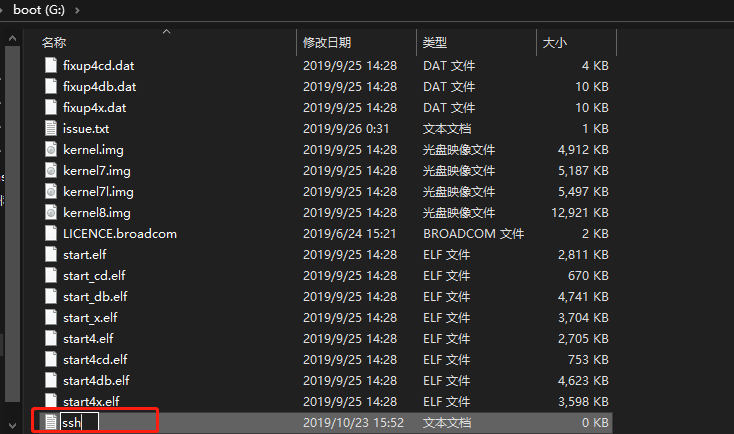Screen dimensions: 734x434
Task: Click the start4.elf file icon
Action: point(51,338)
